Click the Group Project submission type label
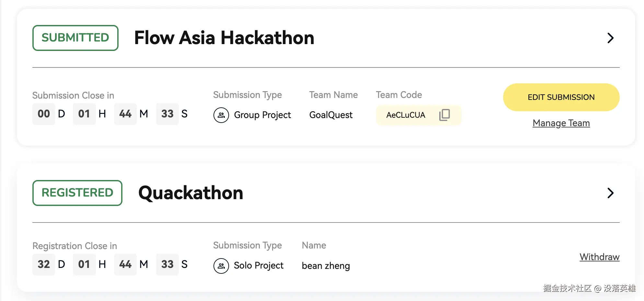Screen dimensions: 644x301 [262, 115]
